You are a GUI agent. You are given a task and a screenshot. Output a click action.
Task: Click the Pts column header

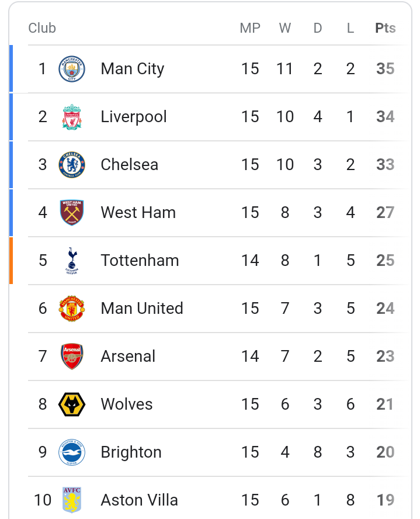[386, 28]
